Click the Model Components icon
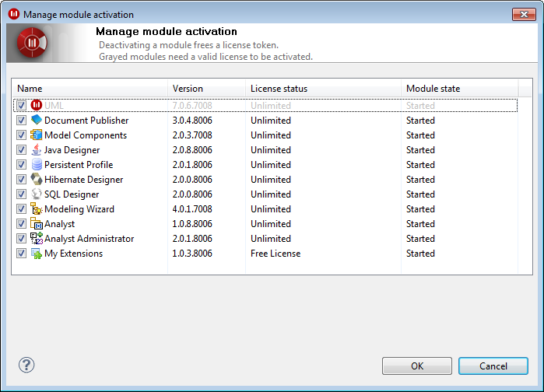The width and height of the screenshot is (544, 392). pyautogui.click(x=37, y=135)
